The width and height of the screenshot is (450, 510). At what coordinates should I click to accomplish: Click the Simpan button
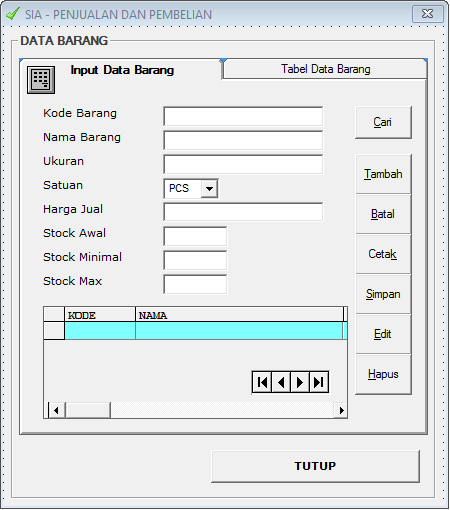click(x=383, y=294)
